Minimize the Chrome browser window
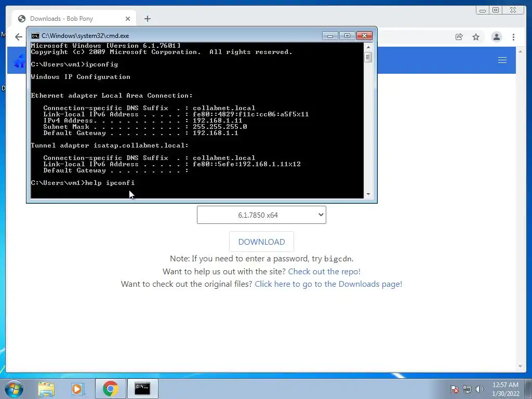532x399 pixels. (483, 10)
